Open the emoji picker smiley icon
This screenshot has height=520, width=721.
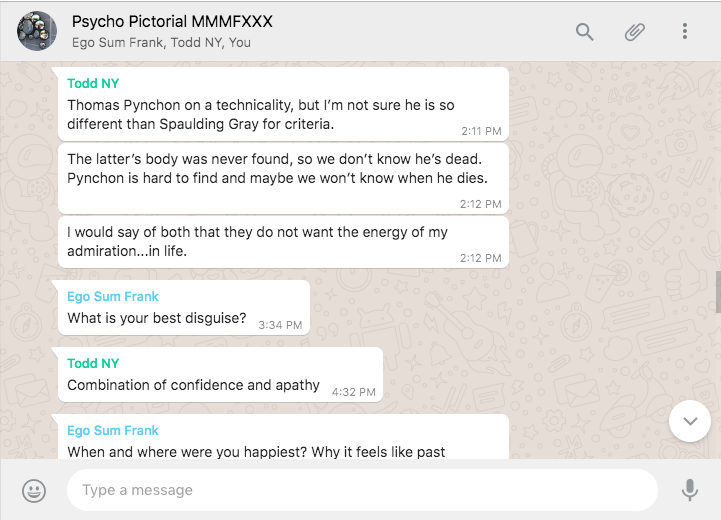(34, 490)
